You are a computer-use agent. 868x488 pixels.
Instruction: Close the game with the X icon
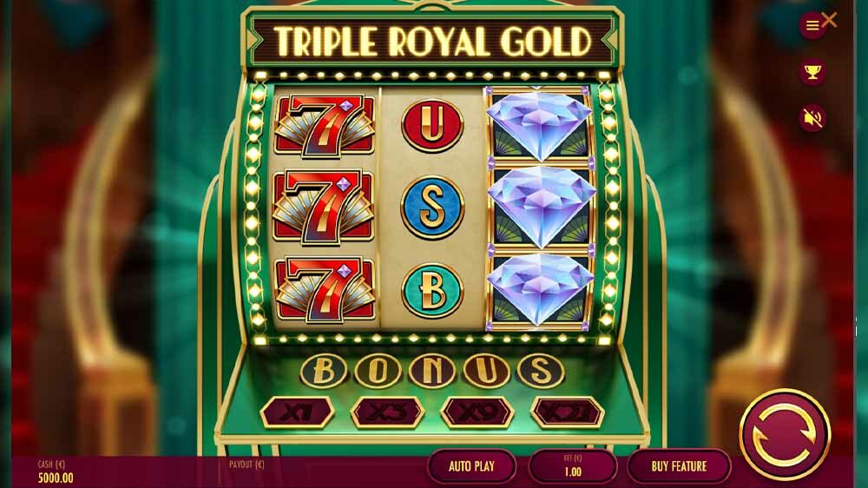click(829, 21)
